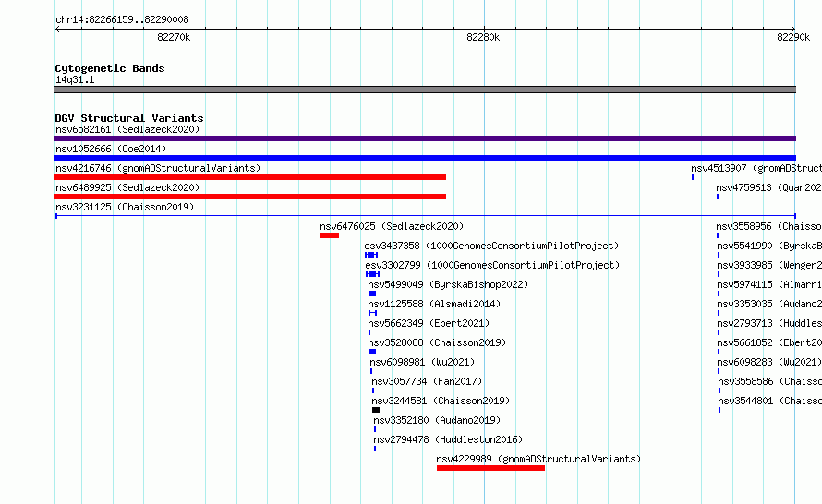Click the 82290k ruler label
The image size is (822, 504).
(793, 37)
